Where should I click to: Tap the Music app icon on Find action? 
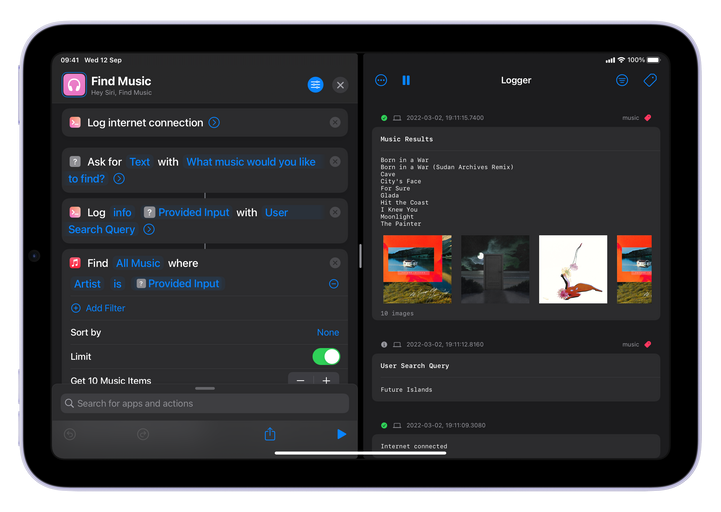[x=75, y=263]
